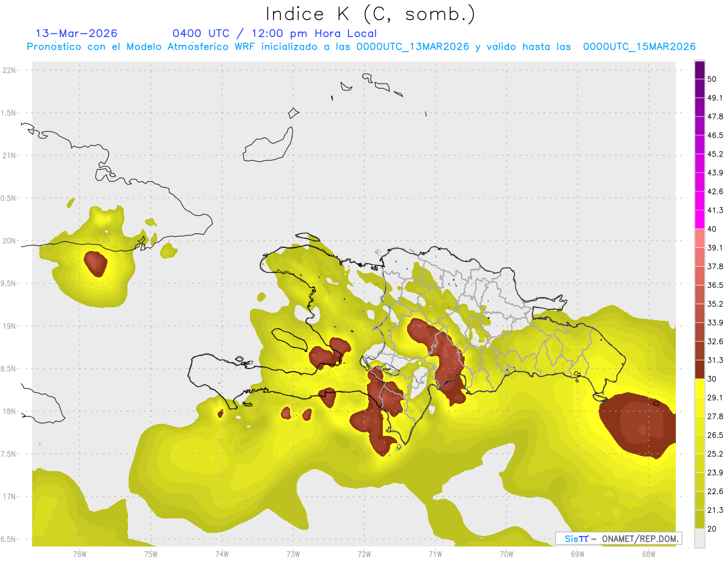Click the '29.1' colorbar value
Screen dimensions: 728x562
[x=715, y=398]
